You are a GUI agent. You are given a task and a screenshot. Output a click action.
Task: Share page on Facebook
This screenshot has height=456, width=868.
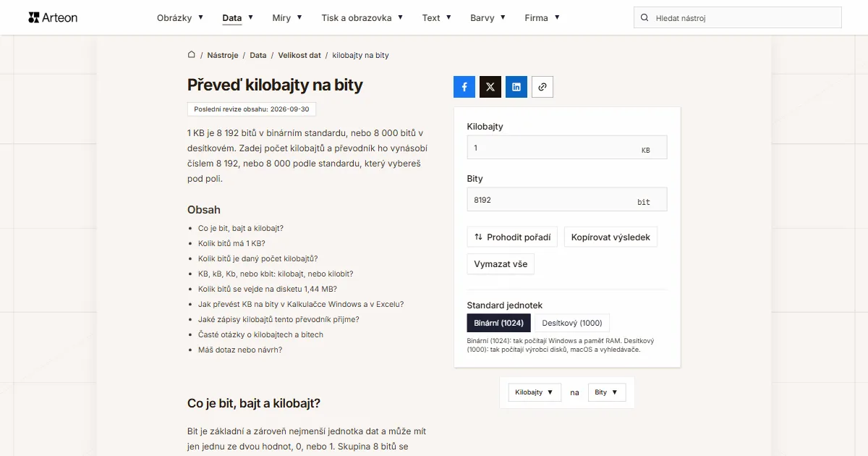tap(464, 87)
